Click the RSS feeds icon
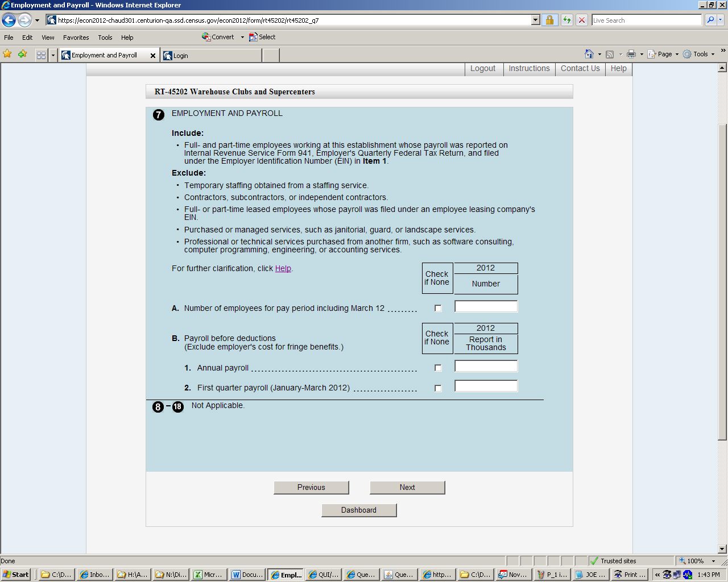Image resolution: width=728 pixels, height=582 pixels. coord(610,54)
